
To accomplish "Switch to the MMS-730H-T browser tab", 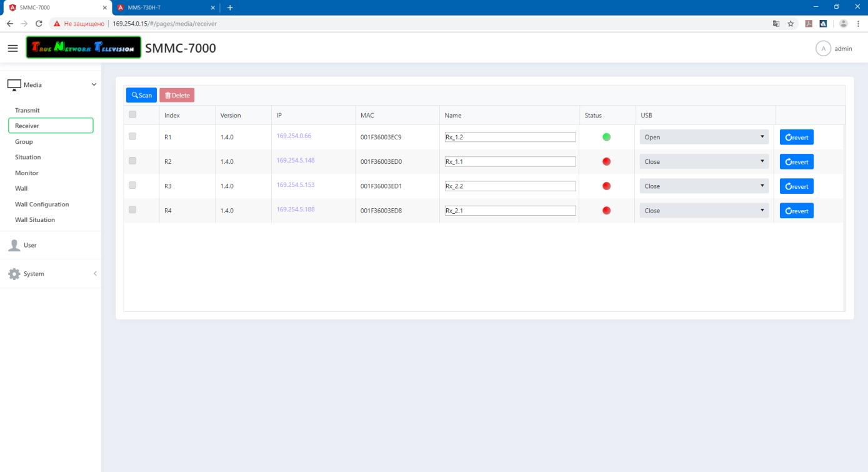I will (164, 8).
